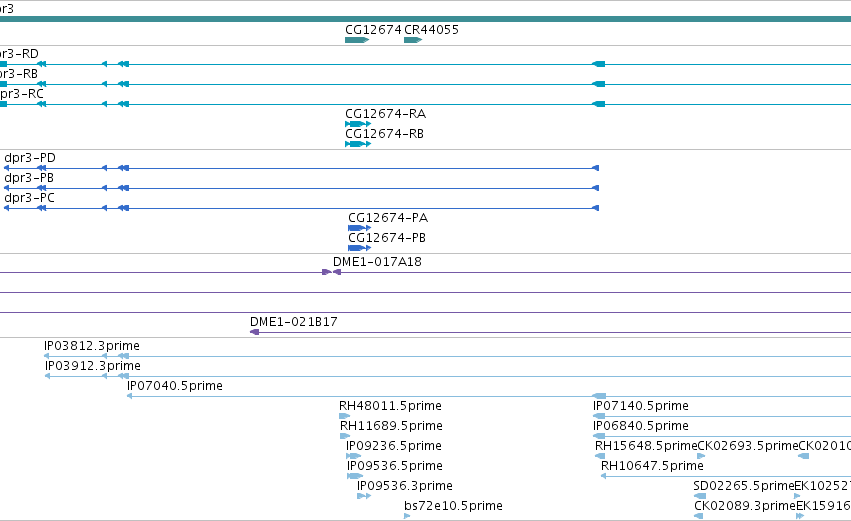The image size is (851, 521).
Task: Select the DME1-021B17 purple arrow marker
Action: click(255, 332)
